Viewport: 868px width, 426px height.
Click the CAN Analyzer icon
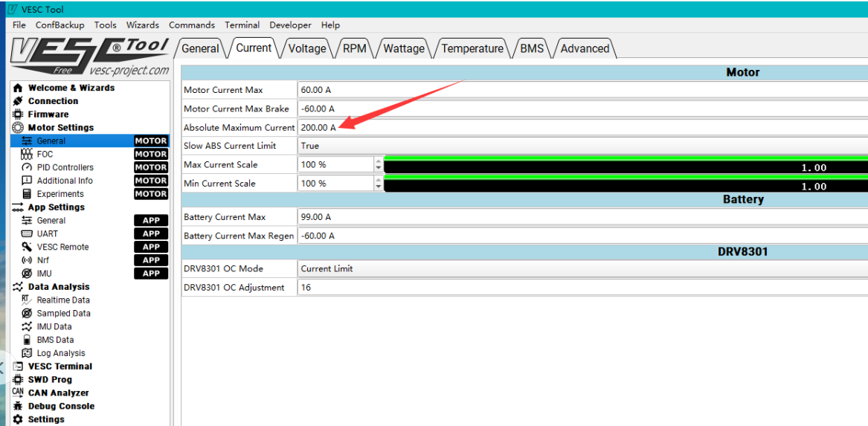(18, 393)
